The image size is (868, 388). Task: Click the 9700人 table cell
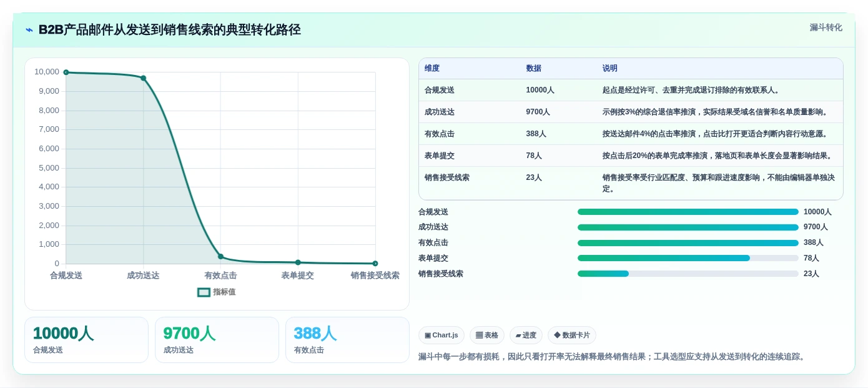tap(538, 112)
